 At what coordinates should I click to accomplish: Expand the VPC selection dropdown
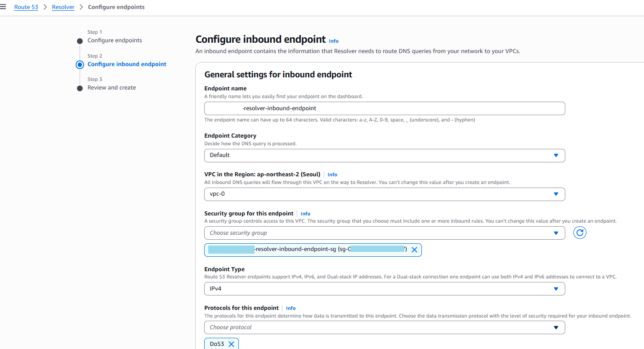click(x=384, y=194)
